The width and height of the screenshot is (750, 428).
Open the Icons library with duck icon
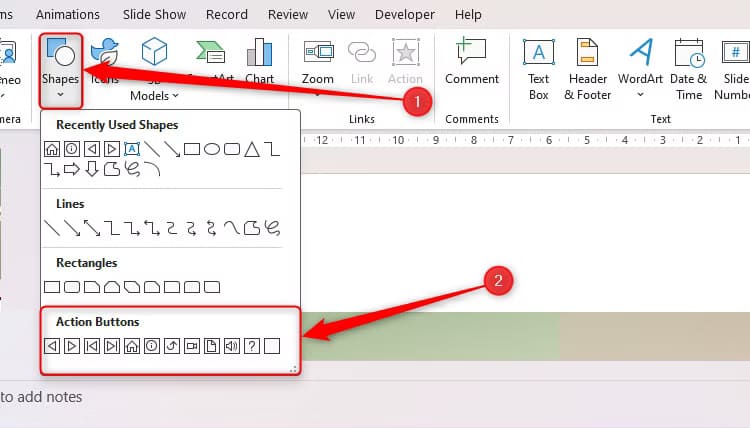[x=104, y=61]
